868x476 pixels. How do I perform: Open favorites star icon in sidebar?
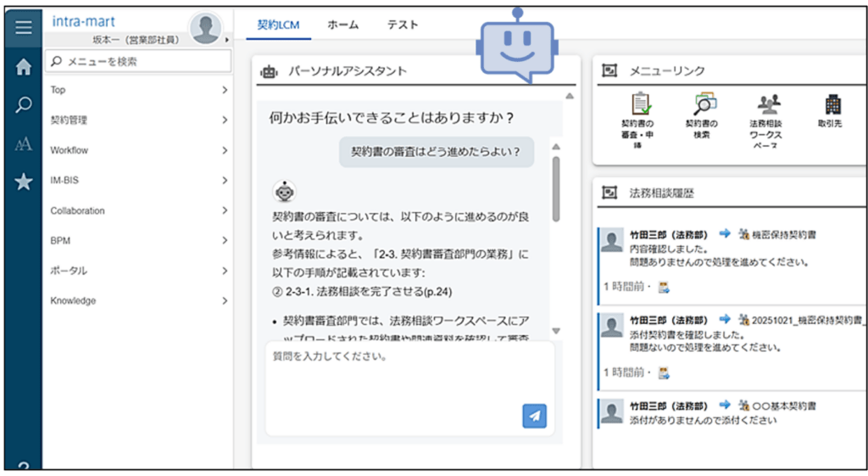[23, 182]
